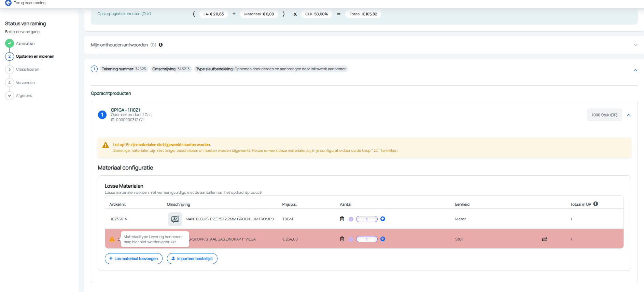Click warning triangle icon in the red material row

click(112, 239)
